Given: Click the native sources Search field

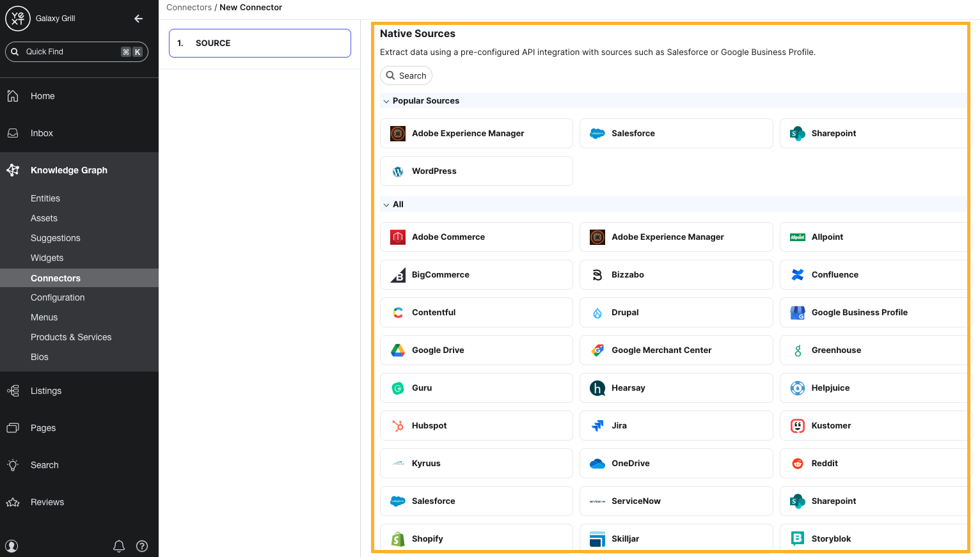Looking at the screenshot, I should 406,75.
